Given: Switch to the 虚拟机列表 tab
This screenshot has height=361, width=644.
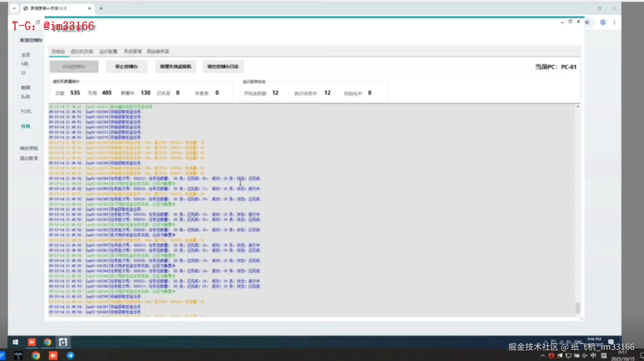Looking at the screenshot, I should click(82, 51).
